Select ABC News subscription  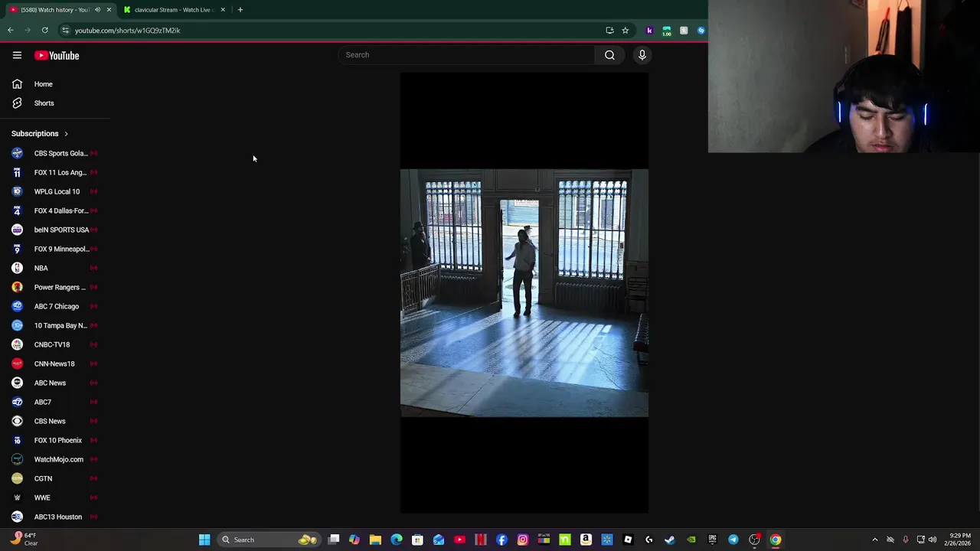click(x=55, y=383)
